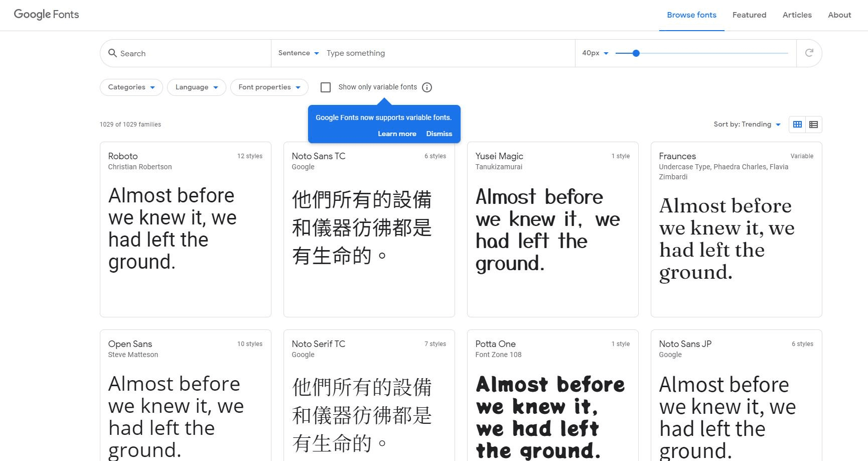Image resolution: width=868 pixels, height=461 pixels.
Task: Click the Type something preview input field
Action: tap(426, 53)
